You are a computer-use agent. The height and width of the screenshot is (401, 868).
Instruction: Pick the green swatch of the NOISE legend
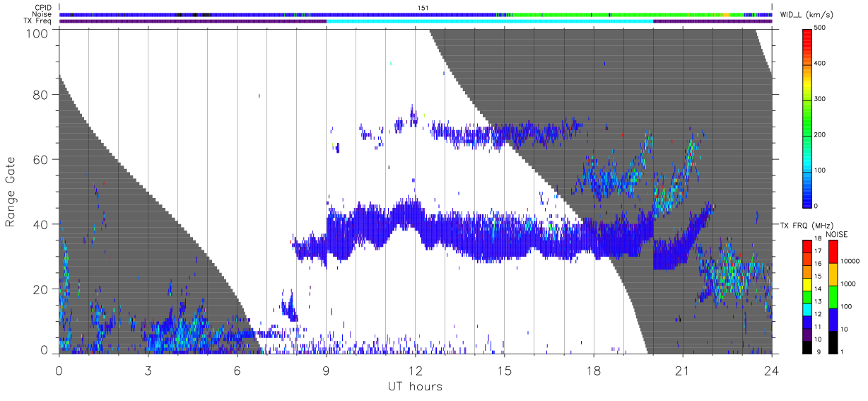pyautogui.click(x=832, y=296)
